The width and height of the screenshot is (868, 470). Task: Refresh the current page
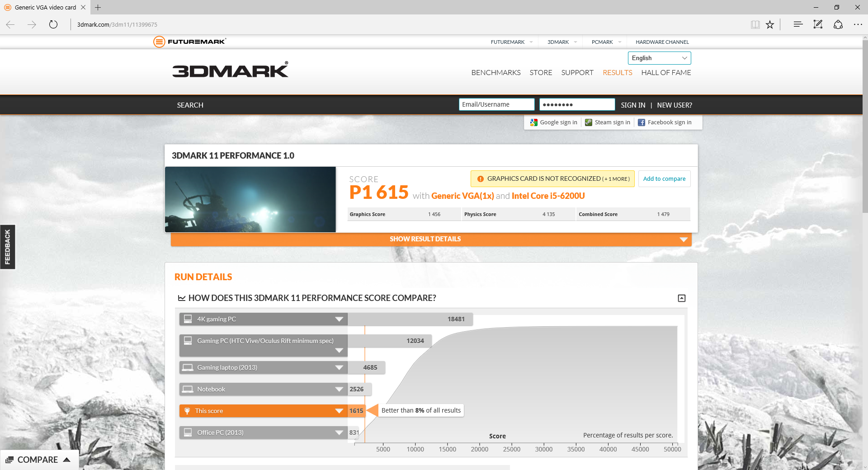coord(53,24)
